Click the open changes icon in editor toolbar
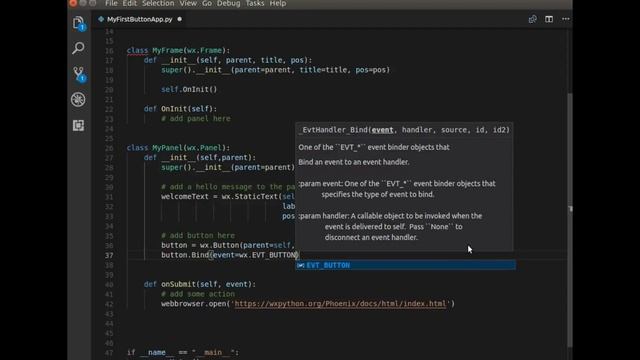Screen dimensions: 640x360 (x=533, y=19)
